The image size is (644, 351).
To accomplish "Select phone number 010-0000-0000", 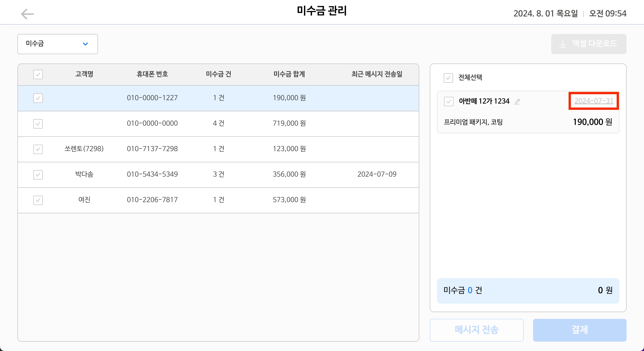I will coord(152,123).
